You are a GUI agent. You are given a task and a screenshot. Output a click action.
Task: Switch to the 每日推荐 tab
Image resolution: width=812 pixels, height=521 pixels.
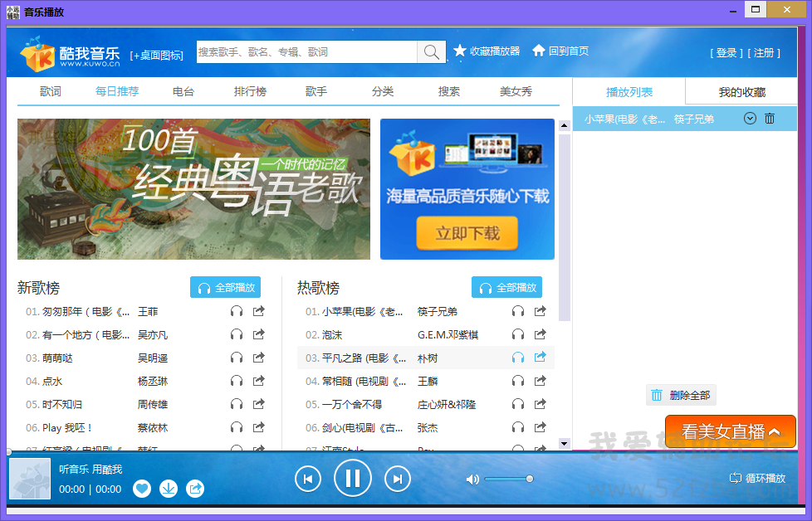point(117,91)
